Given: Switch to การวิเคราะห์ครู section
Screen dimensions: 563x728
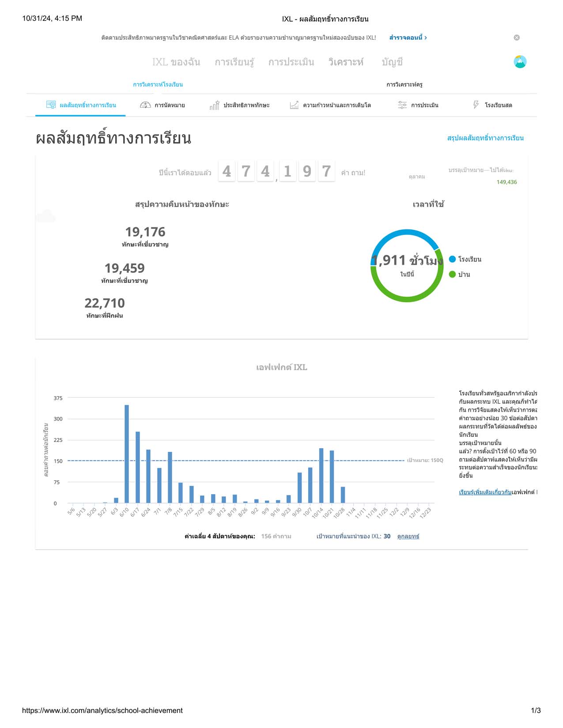Looking at the screenshot, I should click(404, 84).
